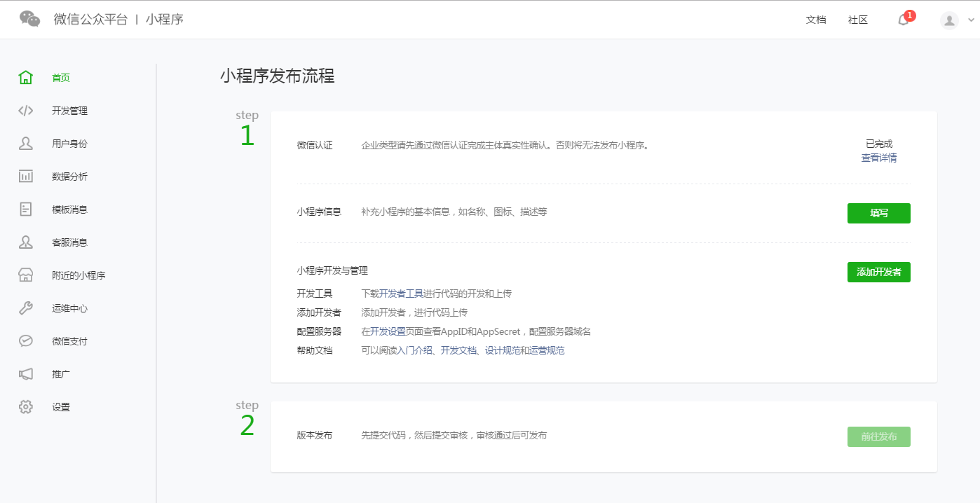
Task: Click the wrench operations center icon
Action: click(26, 308)
